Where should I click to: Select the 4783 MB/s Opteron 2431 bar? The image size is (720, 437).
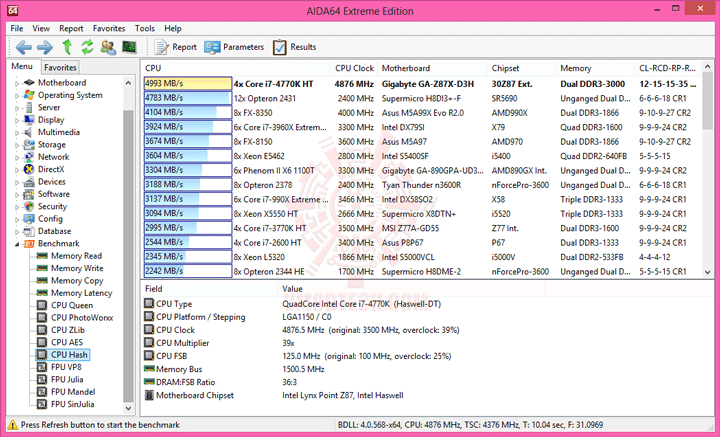click(188, 98)
